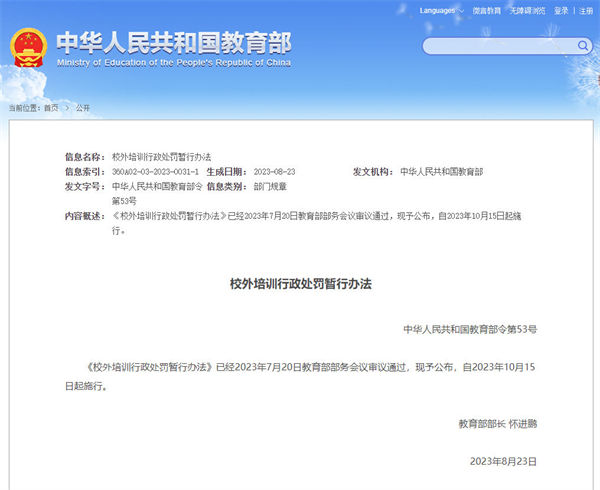Click the 发文字号 value 中华人民共和国教育部令
This screenshot has height=490, width=600.
coord(157,187)
